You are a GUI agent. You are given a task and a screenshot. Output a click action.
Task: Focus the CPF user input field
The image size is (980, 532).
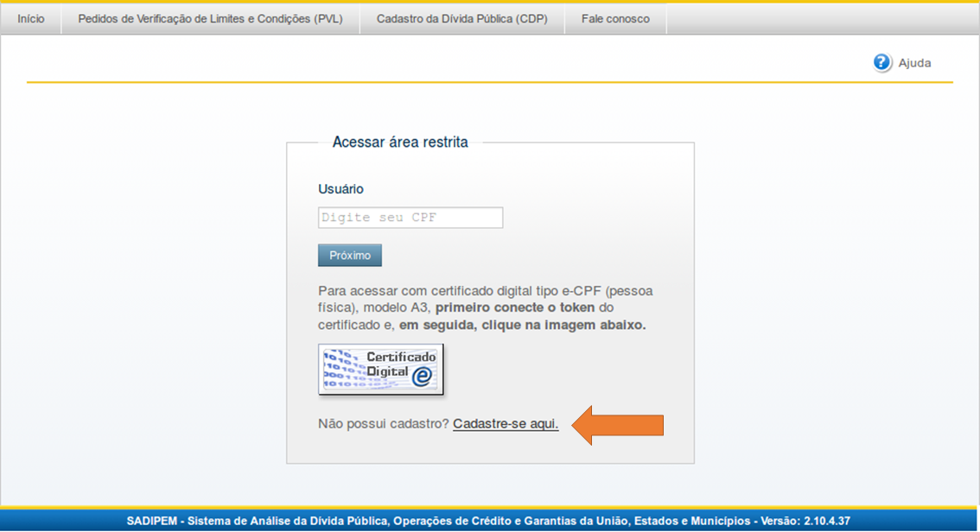410,218
